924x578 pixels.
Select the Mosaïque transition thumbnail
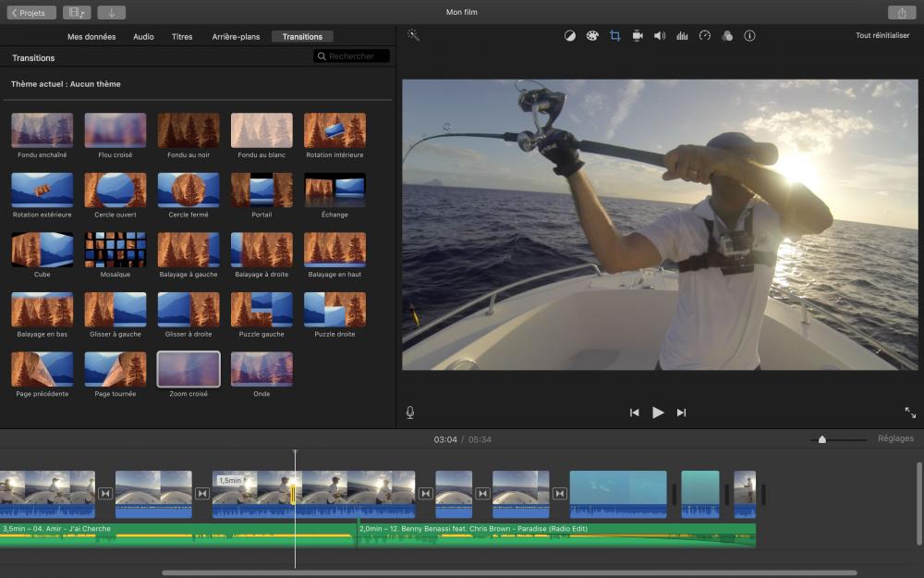tap(115, 250)
